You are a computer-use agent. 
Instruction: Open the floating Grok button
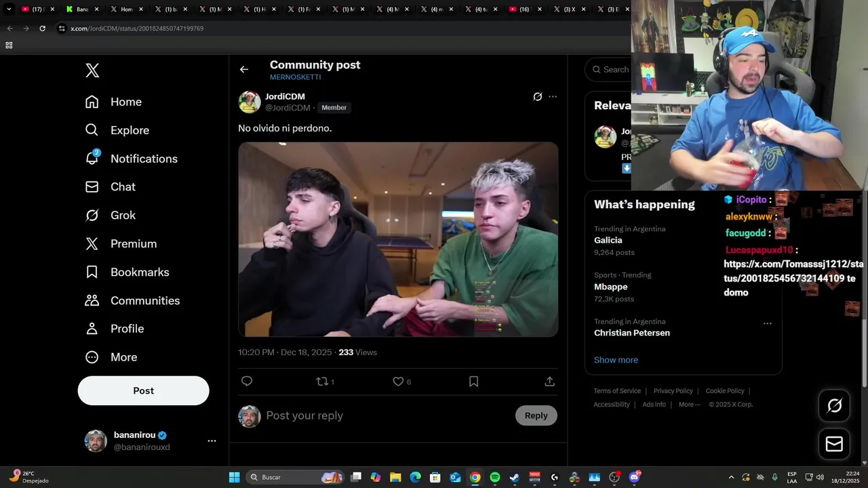click(x=834, y=405)
